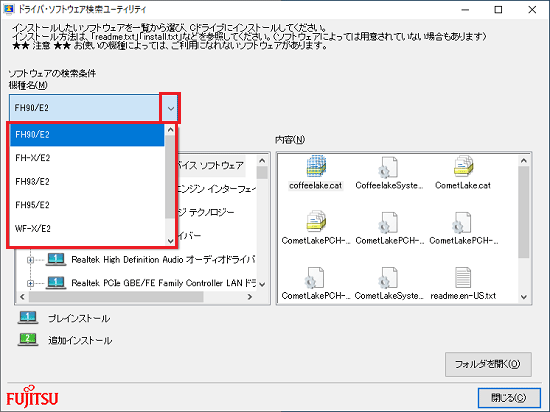
Task: Click software tree scroll-right arrow
Action: click(x=250, y=297)
